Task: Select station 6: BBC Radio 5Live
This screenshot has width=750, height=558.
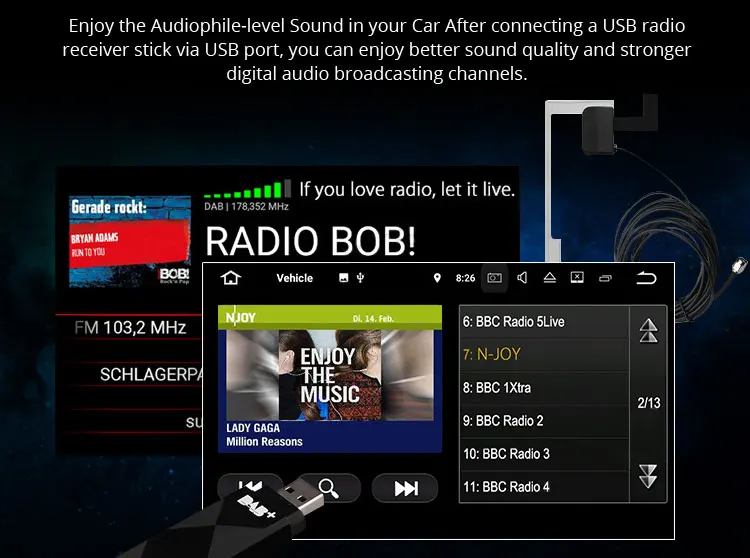Action: [x=544, y=322]
